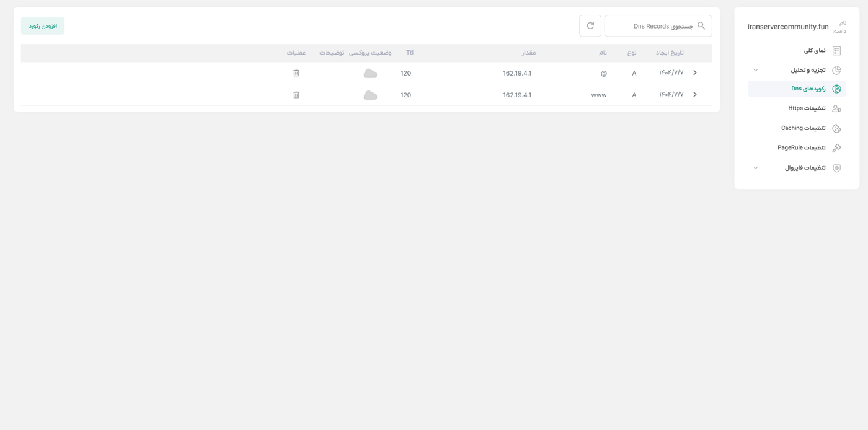Select the رکوردهای Dns globe icon in sidebar

pos(837,89)
